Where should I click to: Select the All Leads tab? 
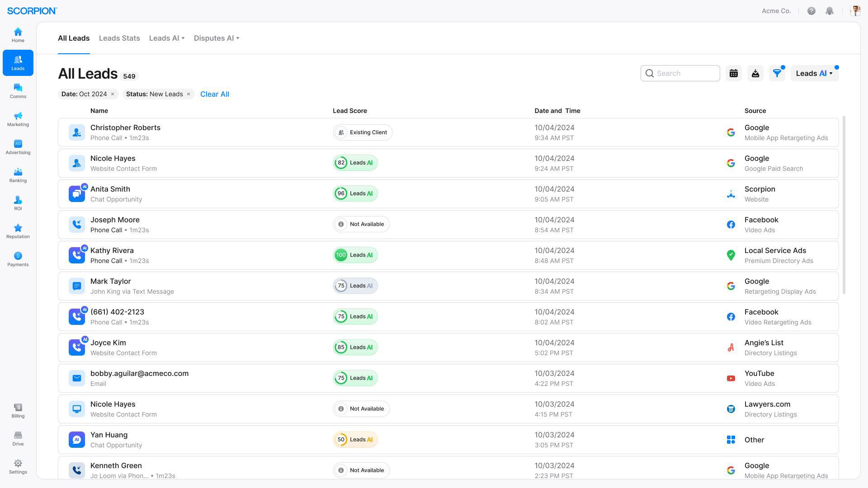74,38
